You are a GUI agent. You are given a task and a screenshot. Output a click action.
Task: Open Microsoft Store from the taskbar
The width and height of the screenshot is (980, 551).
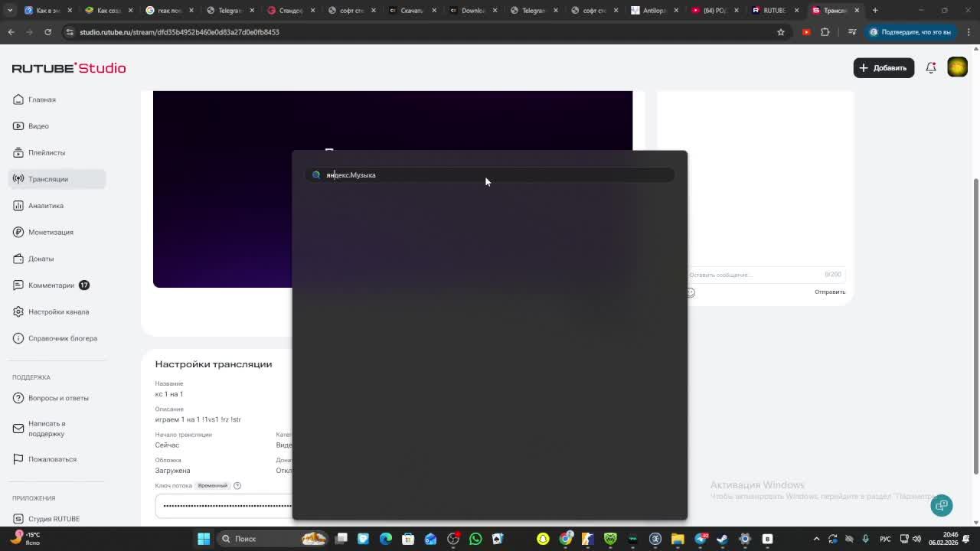[x=408, y=539]
